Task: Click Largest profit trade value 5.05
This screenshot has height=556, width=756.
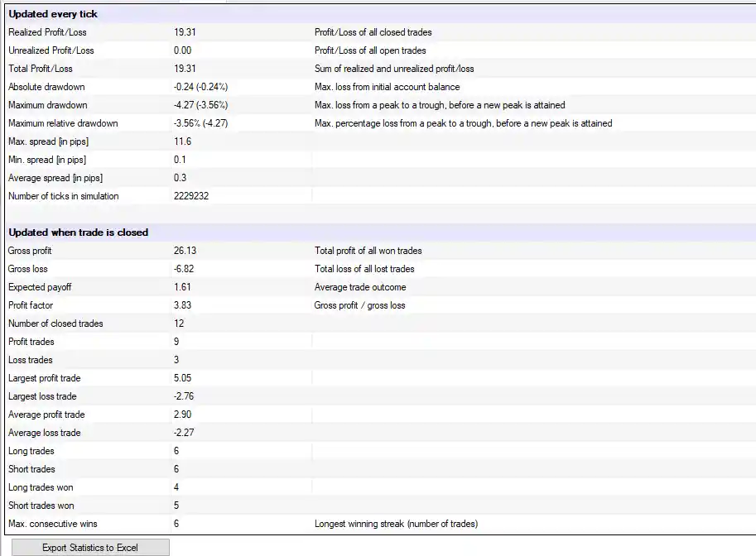Action: [x=182, y=378]
